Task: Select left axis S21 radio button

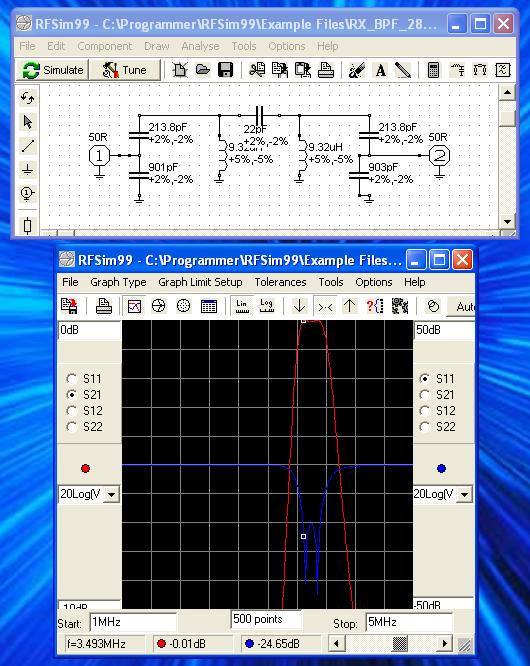Action: (x=72, y=395)
